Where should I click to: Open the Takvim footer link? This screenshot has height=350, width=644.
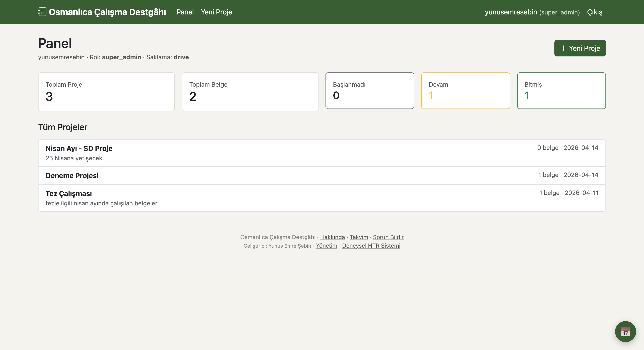[359, 237]
